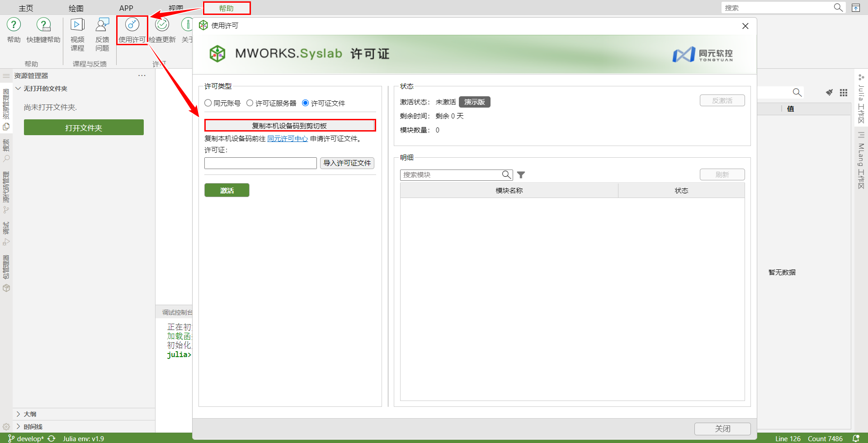The height and width of the screenshot is (443, 868).
Task: Select the 许可证文件 radio option
Action: click(x=306, y=103)
